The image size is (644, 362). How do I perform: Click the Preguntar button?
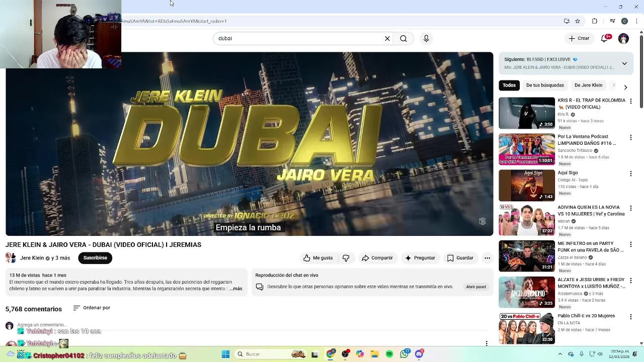[x=420, y=258]
